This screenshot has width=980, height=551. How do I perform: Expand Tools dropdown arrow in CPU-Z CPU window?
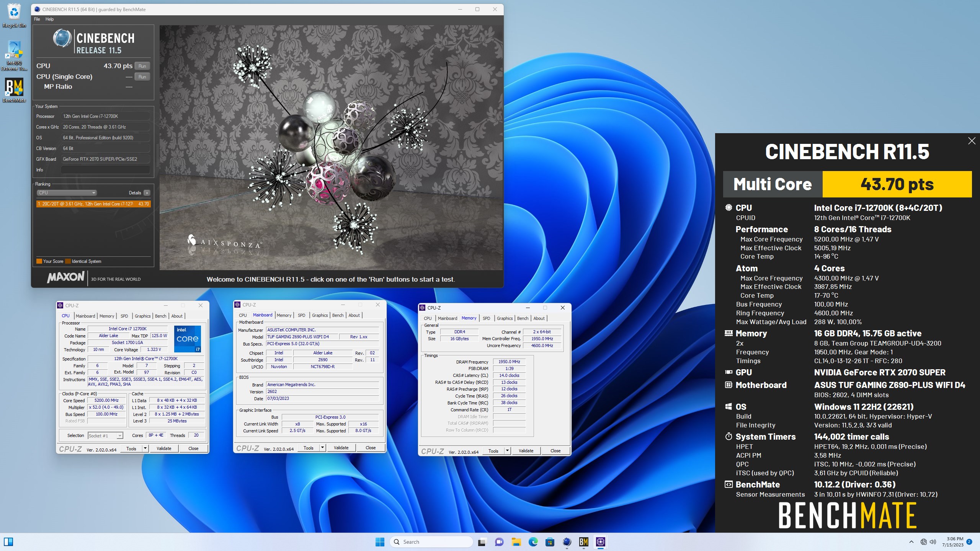[x=145, y=448]
